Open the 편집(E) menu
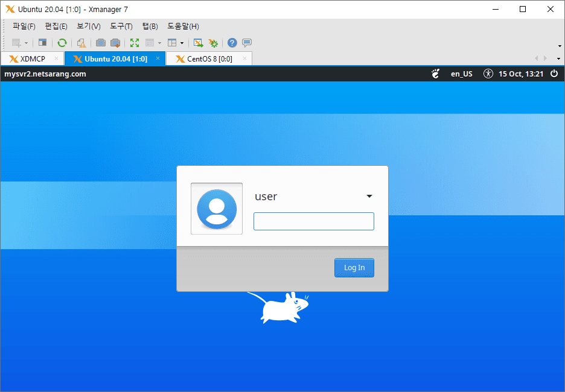 [x=56, y=27]
